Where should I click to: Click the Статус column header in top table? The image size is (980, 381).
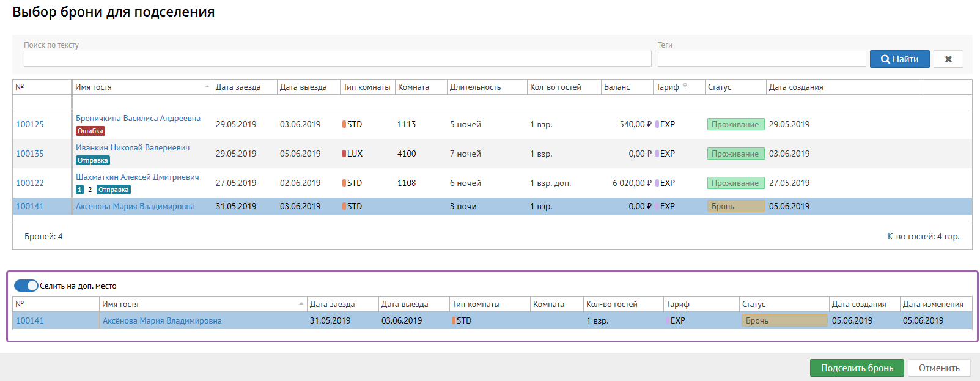point(720,87)
